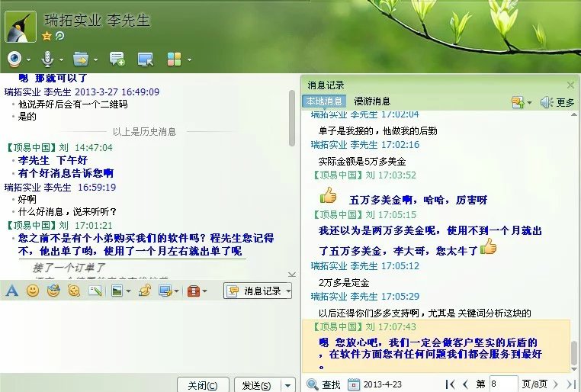Viewport: 581px width, 392px height.
Task: Start a video call with webcam icon
Action: 14,59
